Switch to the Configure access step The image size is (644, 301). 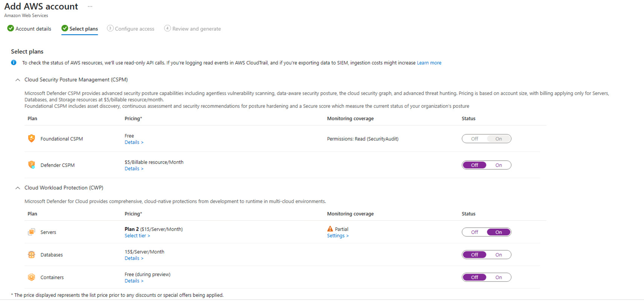[x=131, y=29]
